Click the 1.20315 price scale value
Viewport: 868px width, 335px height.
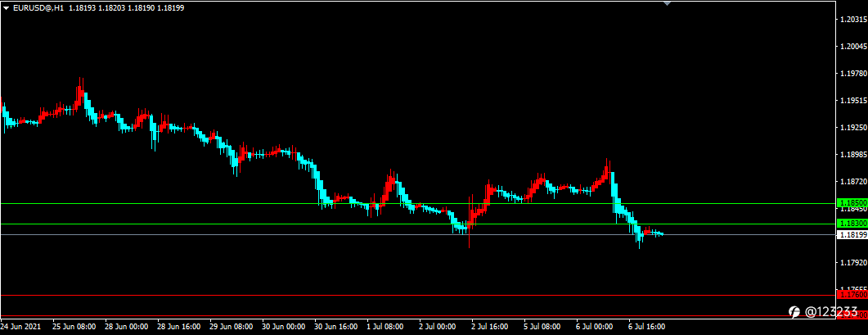(x=853, y=20)
